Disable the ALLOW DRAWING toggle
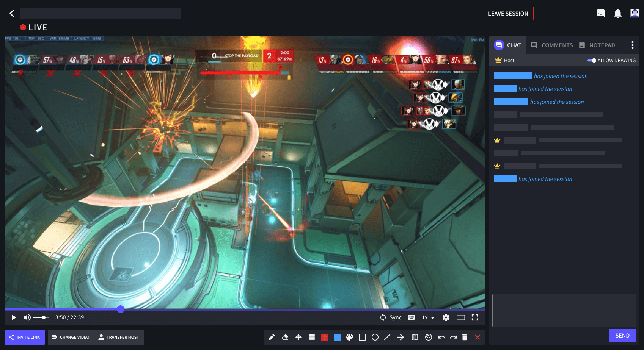The image size is (644, 350). click(x=593, y=60)
